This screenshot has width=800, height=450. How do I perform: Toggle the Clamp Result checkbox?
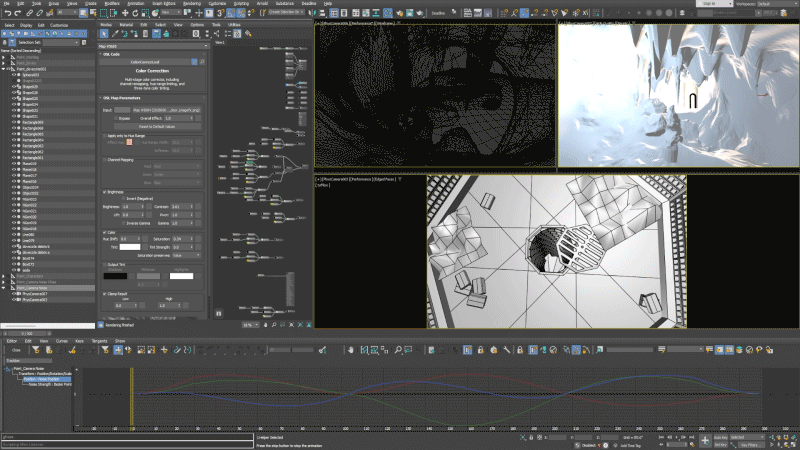(105, 294)
